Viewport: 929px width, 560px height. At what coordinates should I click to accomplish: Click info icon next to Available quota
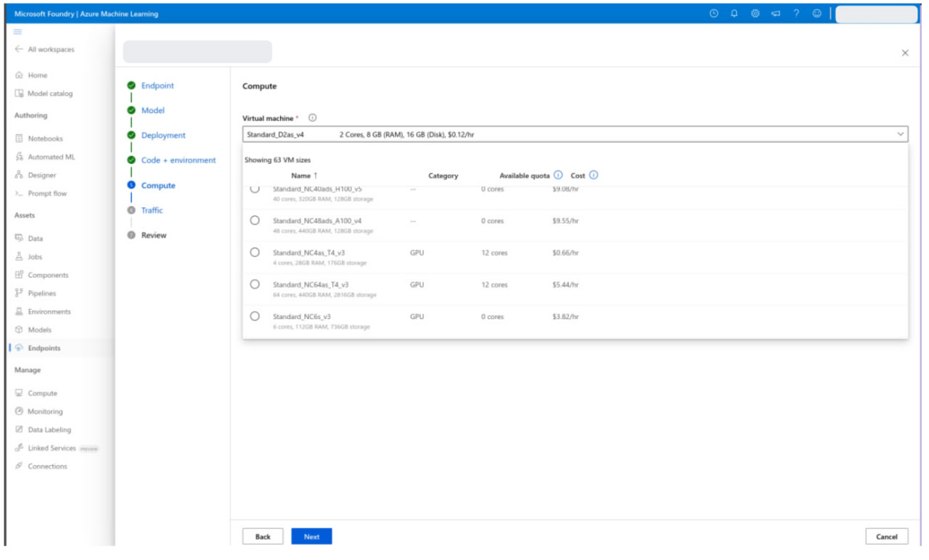pos(558,176)
